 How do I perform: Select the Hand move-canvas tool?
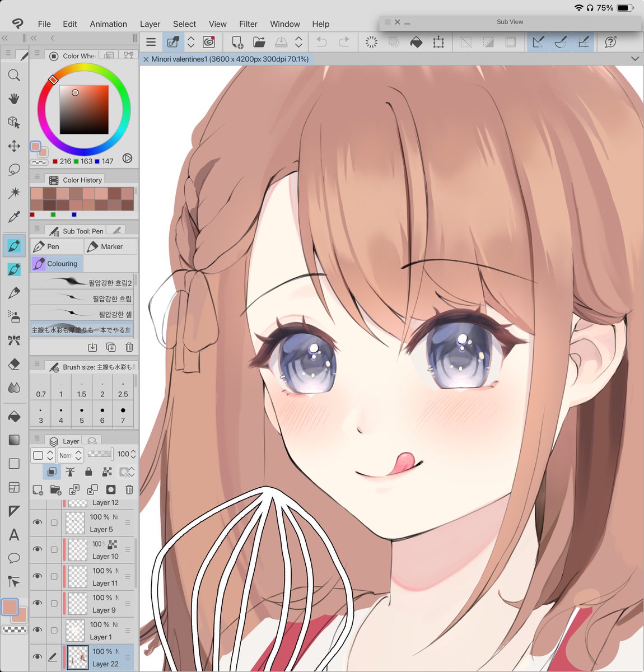click(x=14, y=99)
